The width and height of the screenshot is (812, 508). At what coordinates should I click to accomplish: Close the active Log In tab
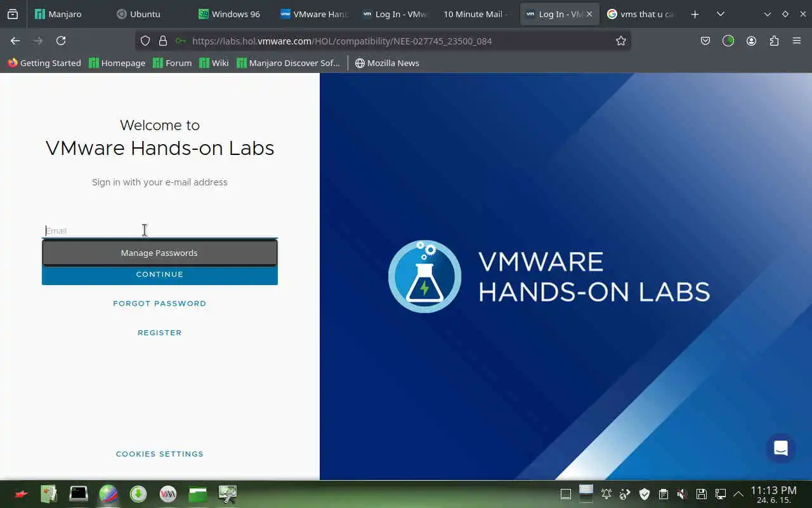coord(589,14)
